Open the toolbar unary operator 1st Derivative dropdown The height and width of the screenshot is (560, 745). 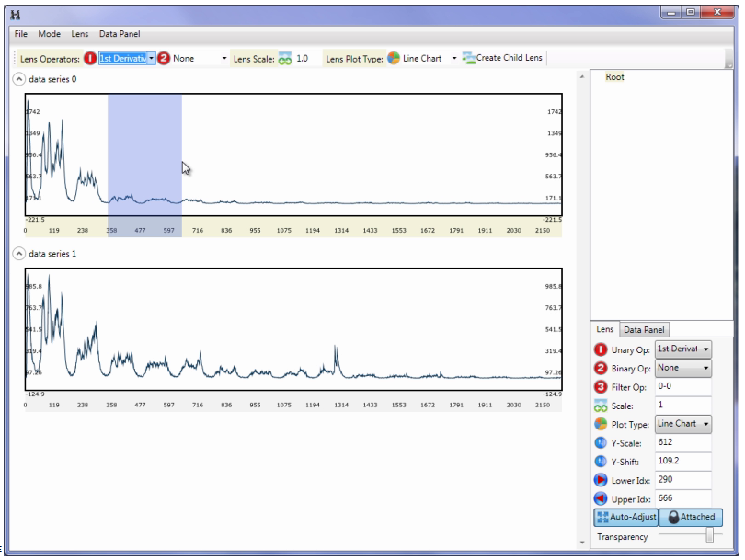pyautogui.click(x=151, y=59)
